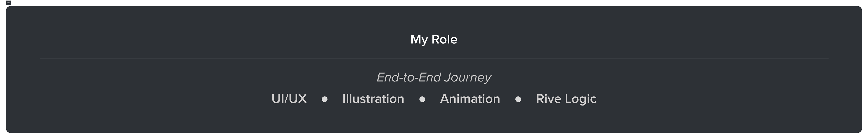
Task: Click the small Role frame label tag
Action: click(8, 3)
